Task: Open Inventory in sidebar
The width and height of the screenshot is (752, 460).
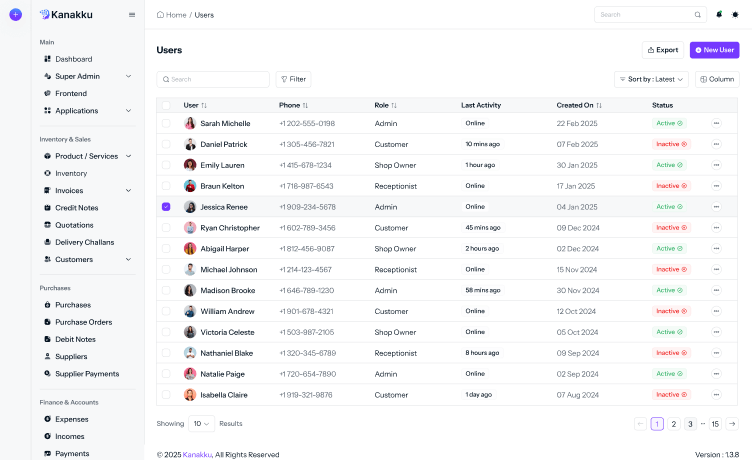Action: point(70,174)
